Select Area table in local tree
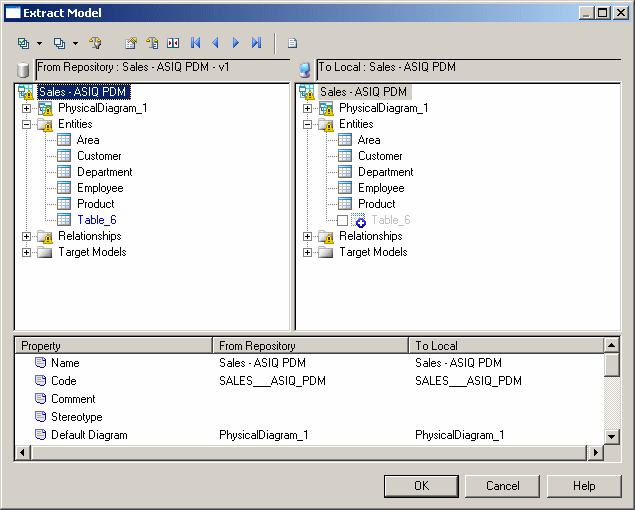This screenshot has height=510, width=635. click(x=369, y=140)
